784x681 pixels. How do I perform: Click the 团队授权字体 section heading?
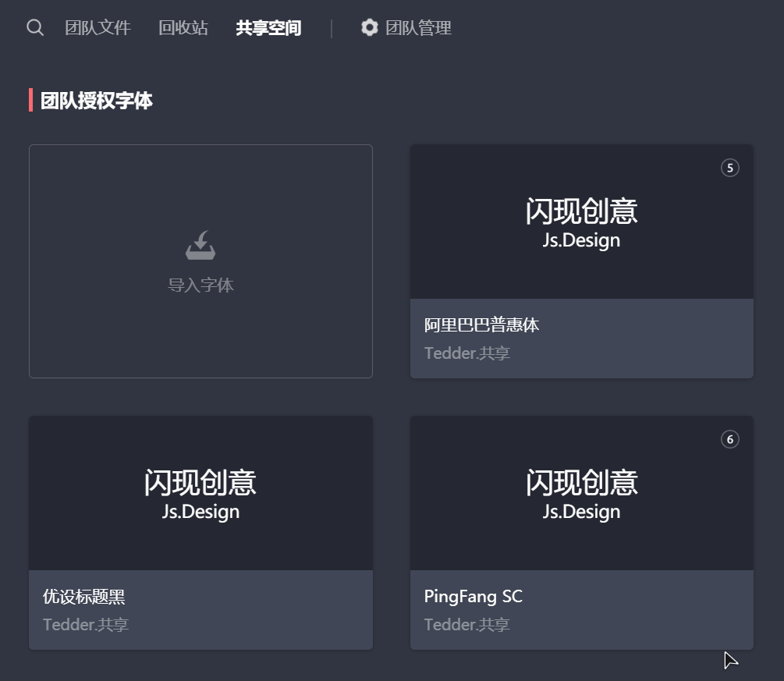coord(97,101)
